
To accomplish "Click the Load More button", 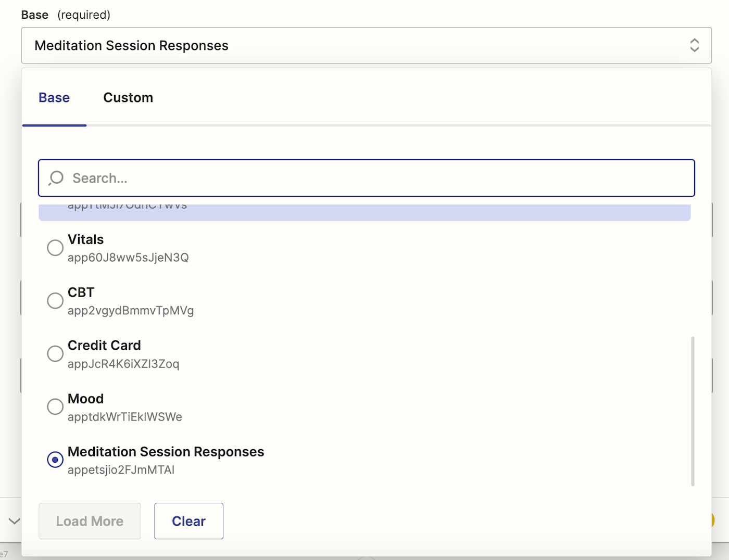I will (x=90, y=521).
